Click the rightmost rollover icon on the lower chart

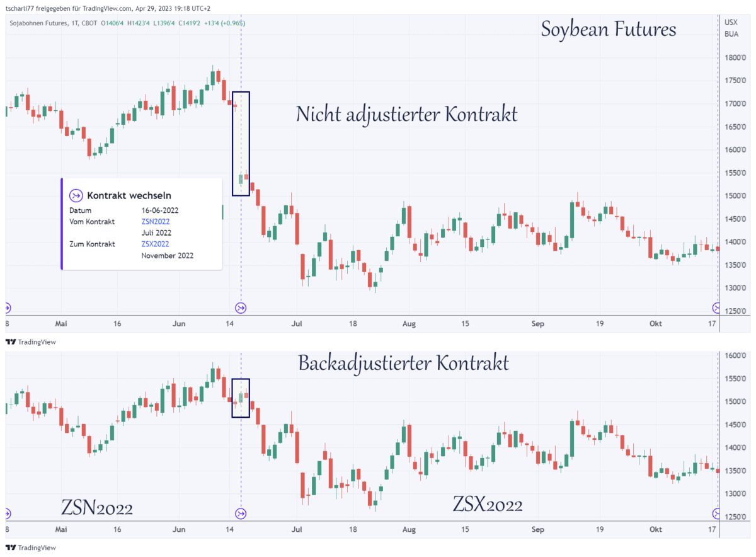pyautogui.click(x=717, y=513)
